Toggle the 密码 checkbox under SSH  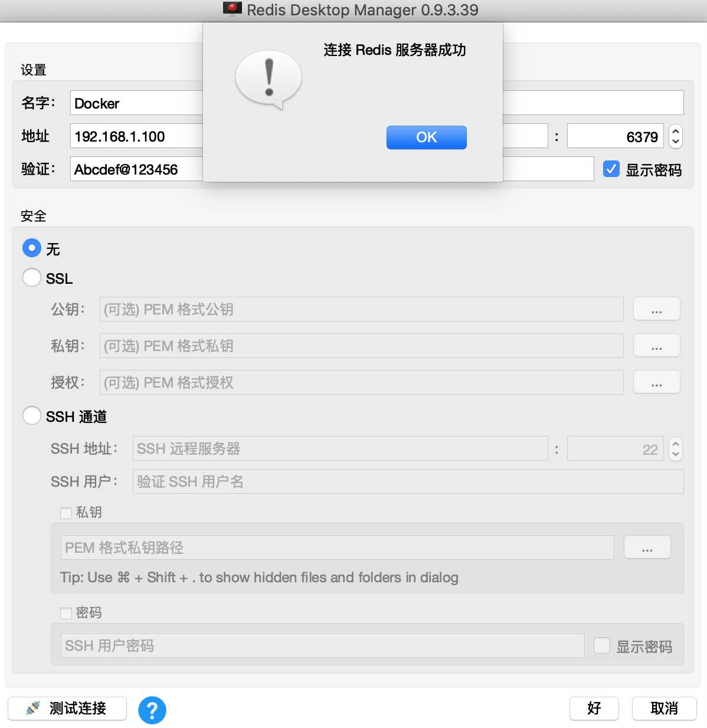click(66, 613)
